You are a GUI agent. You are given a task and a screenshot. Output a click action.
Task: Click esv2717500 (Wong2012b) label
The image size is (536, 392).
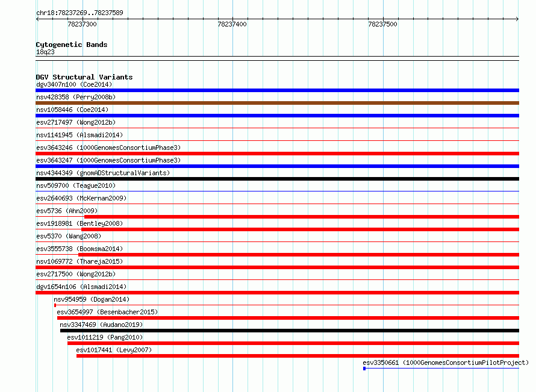click(76, 274)
